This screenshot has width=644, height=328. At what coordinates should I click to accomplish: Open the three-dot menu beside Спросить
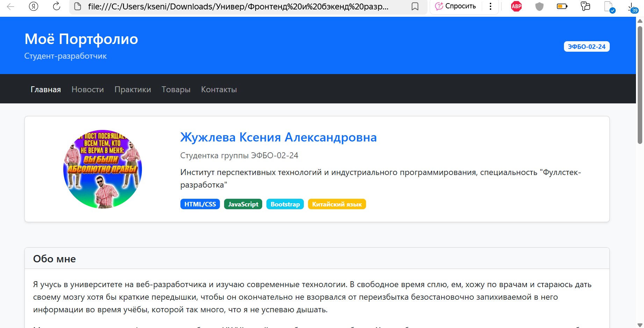tap(491, 7)
